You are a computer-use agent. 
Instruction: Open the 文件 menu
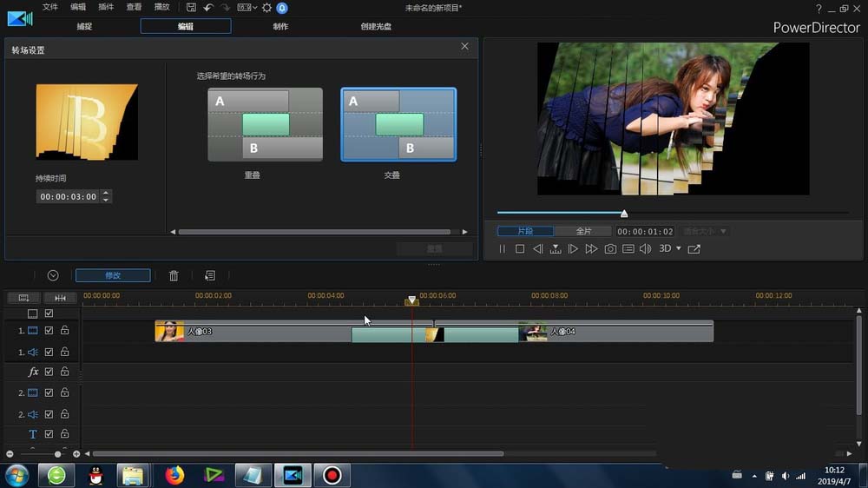point(50,8)
